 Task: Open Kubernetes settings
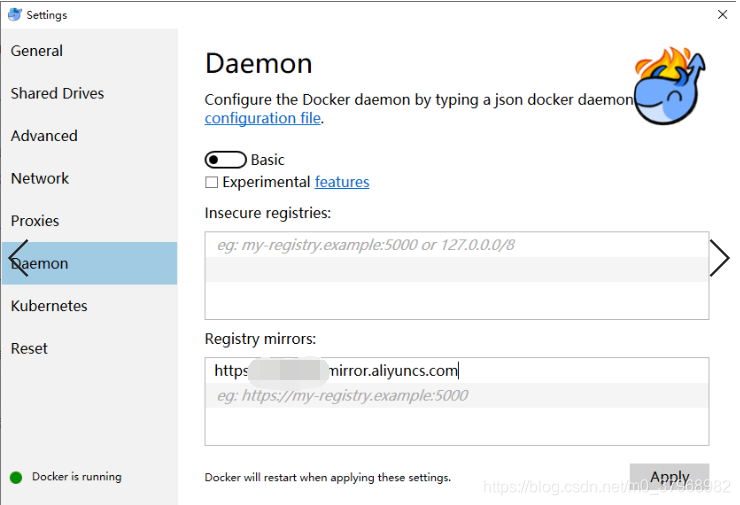[x=49, y=306]
